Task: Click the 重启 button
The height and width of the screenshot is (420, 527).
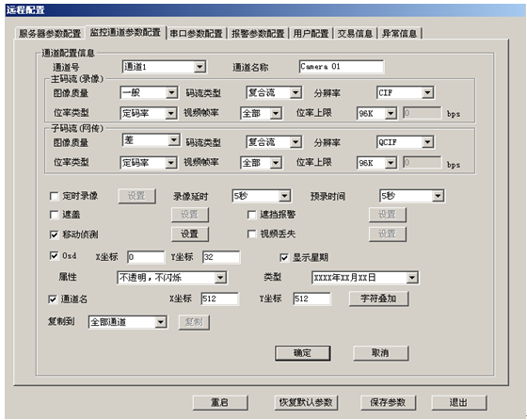Action: click(x=220, y=402)
